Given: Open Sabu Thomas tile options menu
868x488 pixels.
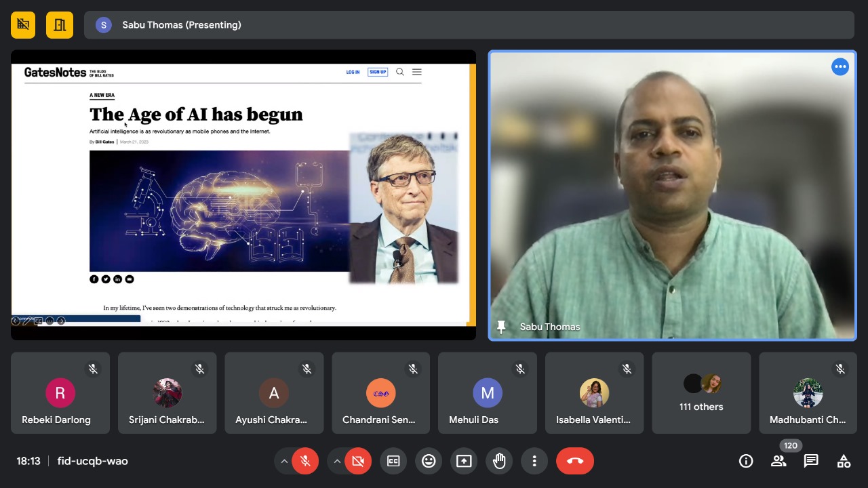Looking at the screenshot, I should (840, 66).
